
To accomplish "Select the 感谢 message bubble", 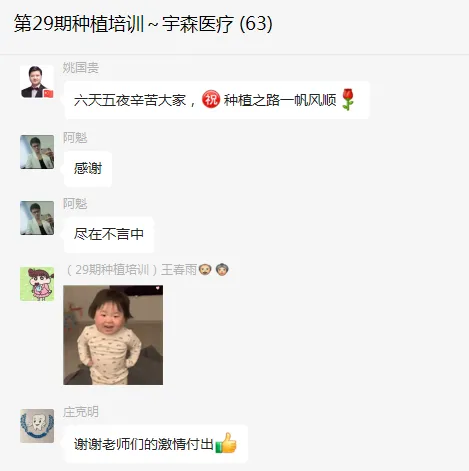I will pyautogui.click(x=88, y=169).
